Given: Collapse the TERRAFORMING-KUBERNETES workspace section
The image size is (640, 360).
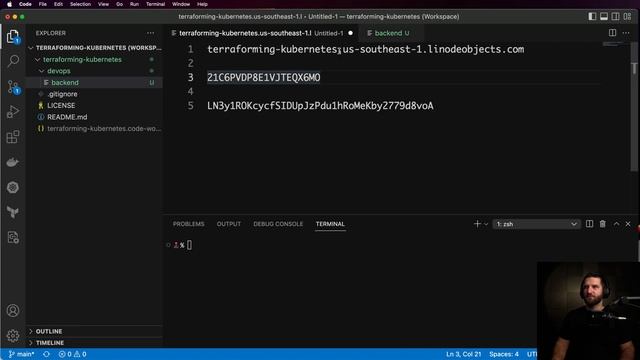Looking at the screenshot, I should [x=95, y=48].
